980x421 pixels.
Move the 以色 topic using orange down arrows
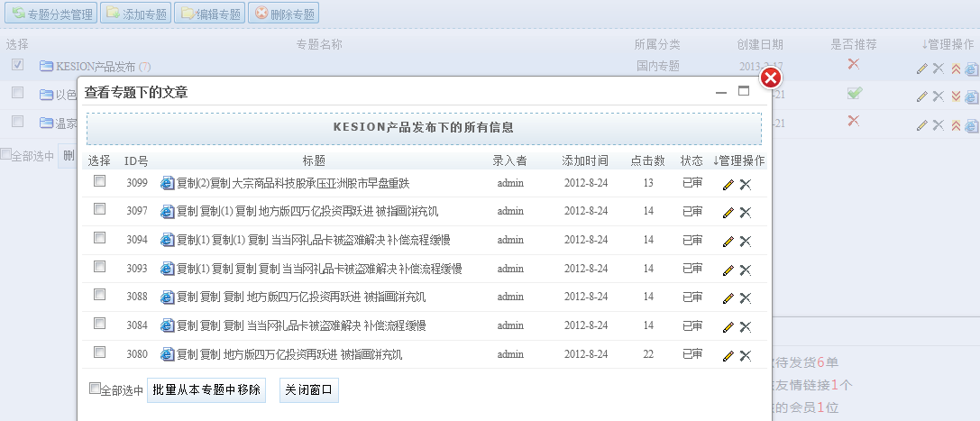click(x=956, y=96)
